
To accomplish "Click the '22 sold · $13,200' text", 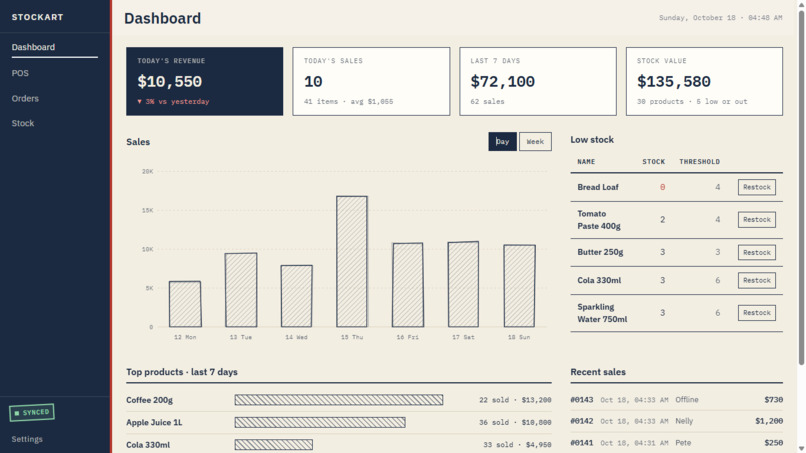I will 515,400.
